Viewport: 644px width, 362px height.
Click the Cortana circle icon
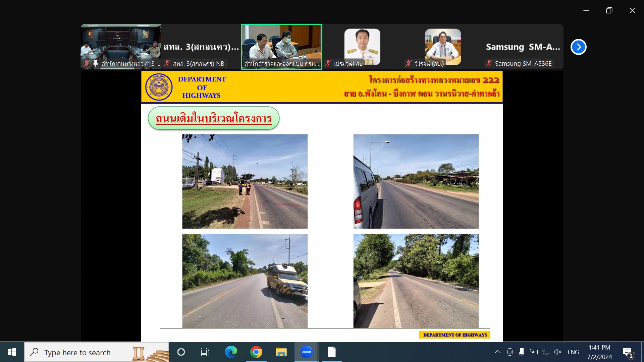coord(181,352)
